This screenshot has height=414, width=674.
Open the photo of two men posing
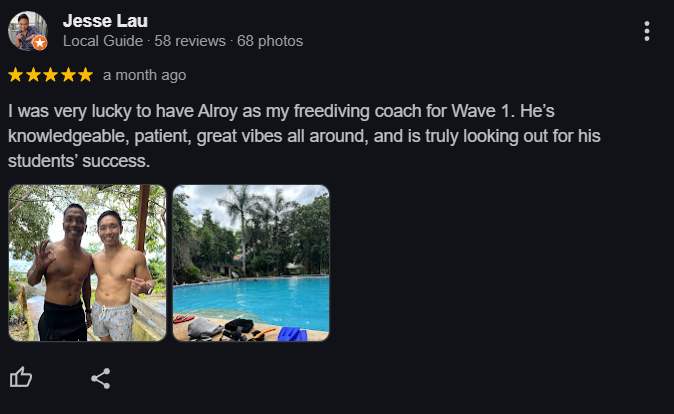tap(87, 263)
